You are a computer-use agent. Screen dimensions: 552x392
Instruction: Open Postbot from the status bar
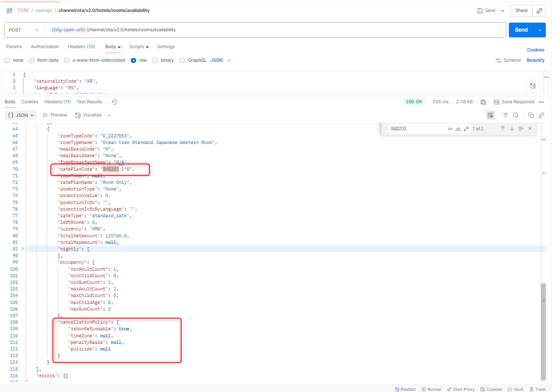[x=405, y=389]
